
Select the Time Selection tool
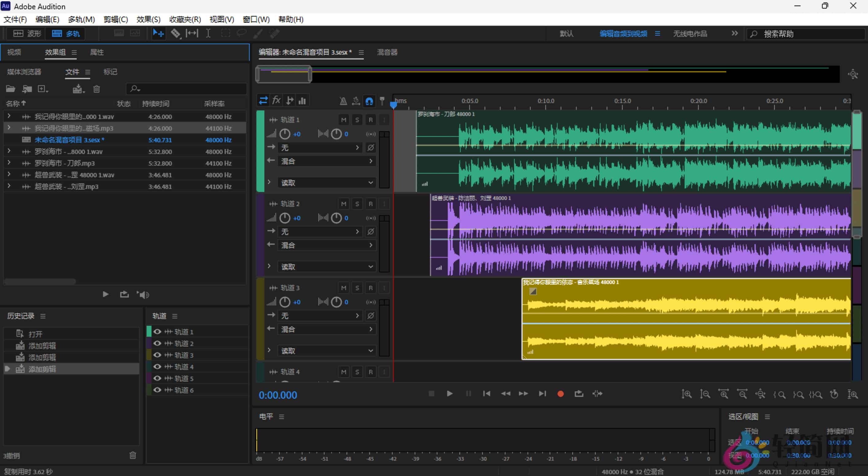pyautogui.click(x=208, y=33)
